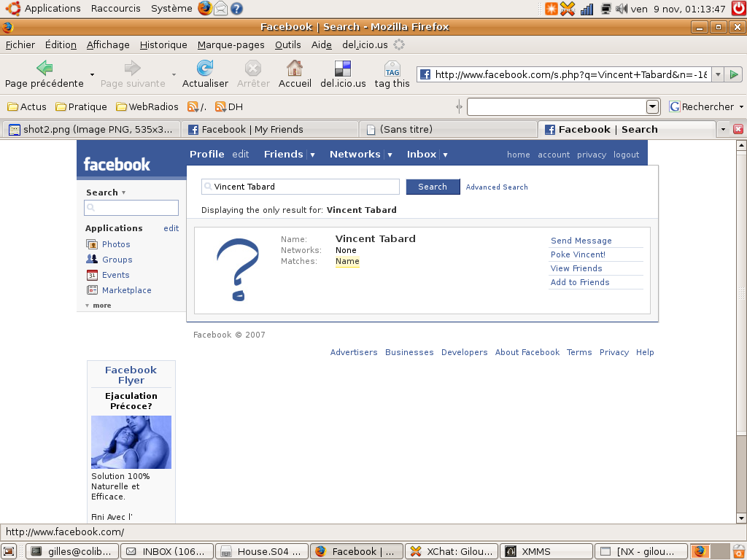Go back with Page précédente arrow
Viewport: 747px width, 560px height.
[x=44, y=69]
